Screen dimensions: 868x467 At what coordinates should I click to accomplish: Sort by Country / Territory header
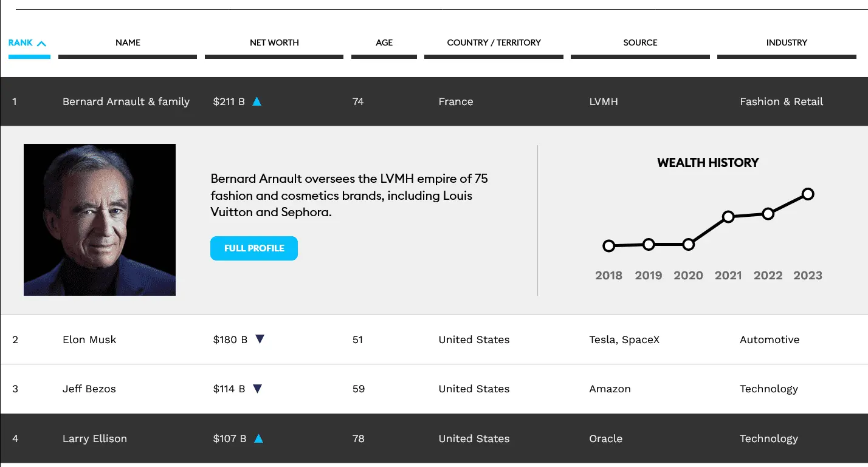(x=494, y=43)
